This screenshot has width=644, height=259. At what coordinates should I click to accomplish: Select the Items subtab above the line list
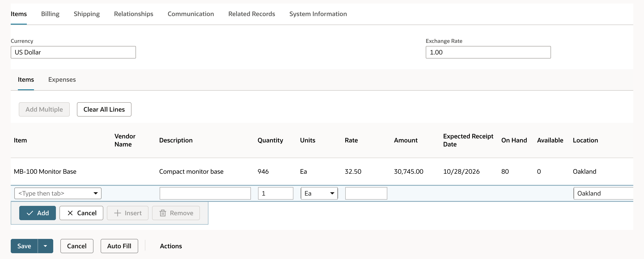coord(26,79)
